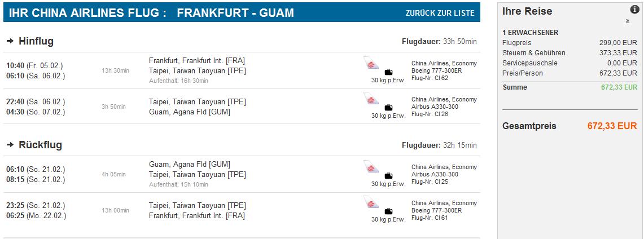Click China Airlines tail logo for flight CI 61
This screenshot has height=239, width=644.
point(371,202)
